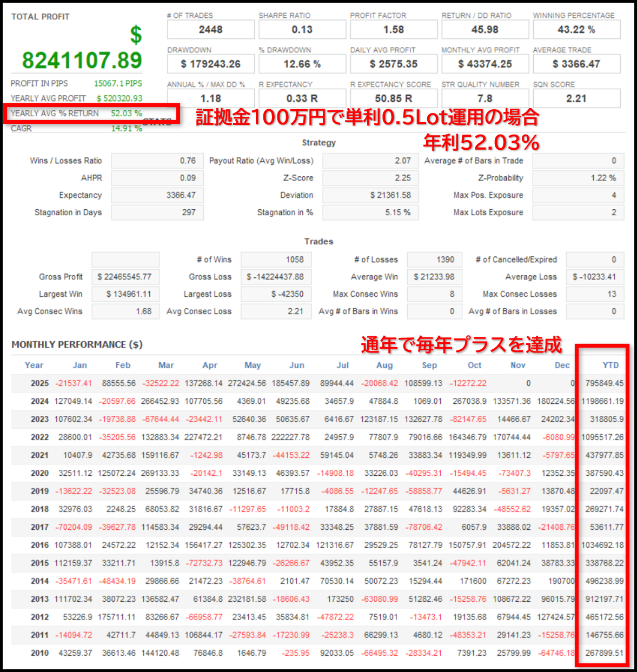Image resolution: width=637 pixels, height=672 pixels.
Task: Click the 2016 November value 204572.22
Action: click(x=512, y=545)
